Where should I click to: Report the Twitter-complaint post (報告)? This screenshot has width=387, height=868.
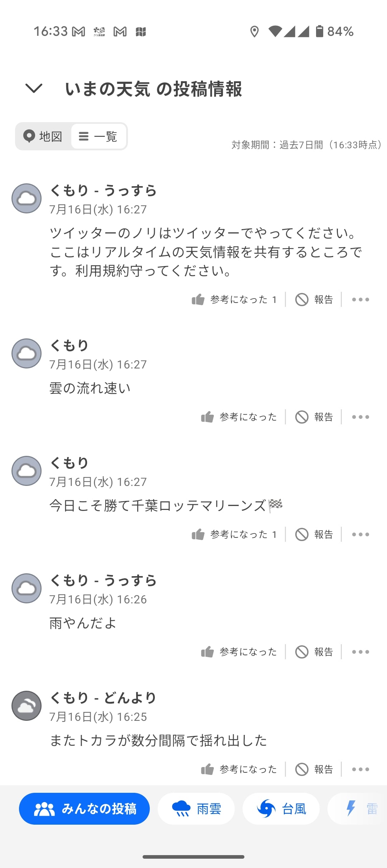click(x=314, y=299)
